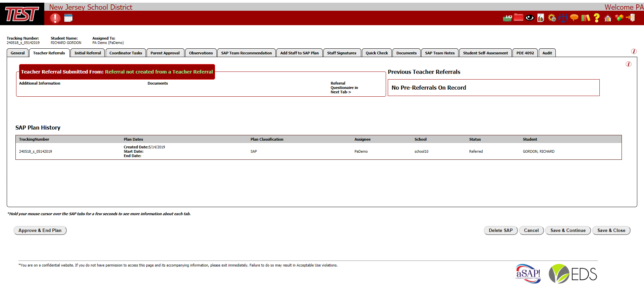Switch to Add Staff to SAP Plan tab
The width and height of the screenshot is (644, 286).
[300, 53]
